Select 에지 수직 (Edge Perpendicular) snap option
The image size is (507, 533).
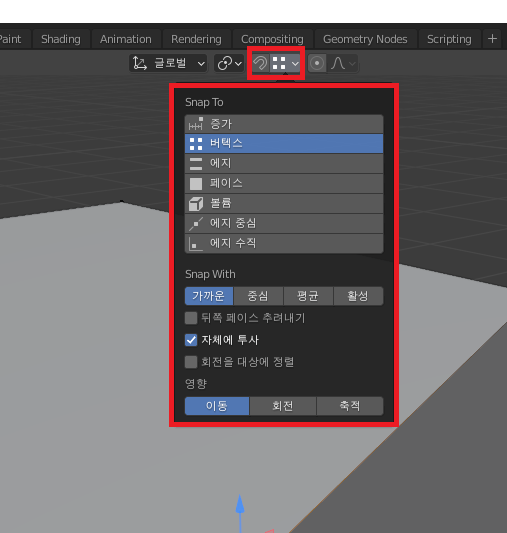(284, 243)
